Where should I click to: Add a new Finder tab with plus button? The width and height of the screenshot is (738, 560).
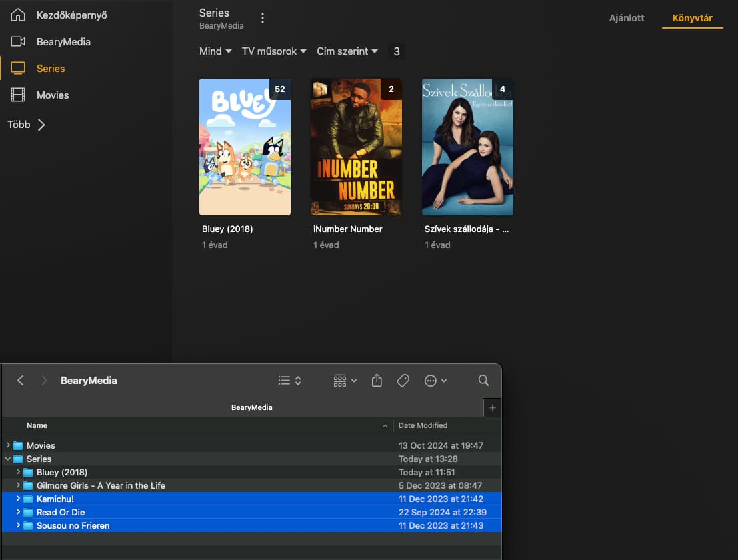click(492, 407)
